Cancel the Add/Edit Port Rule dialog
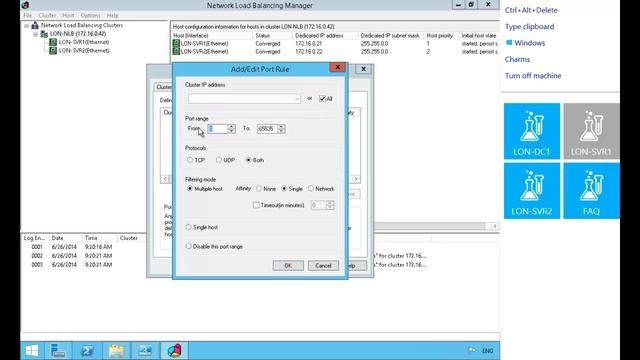 pos(323,266)
